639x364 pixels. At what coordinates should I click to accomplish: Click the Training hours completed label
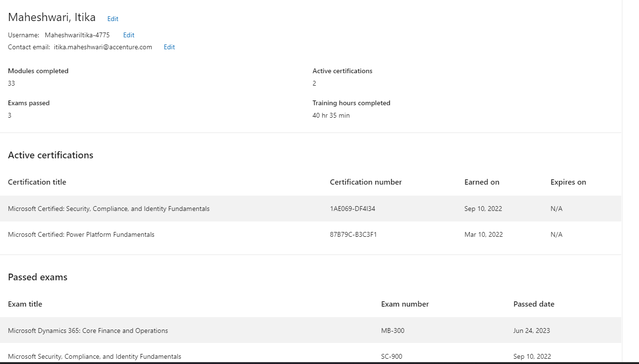pos(352,103)
